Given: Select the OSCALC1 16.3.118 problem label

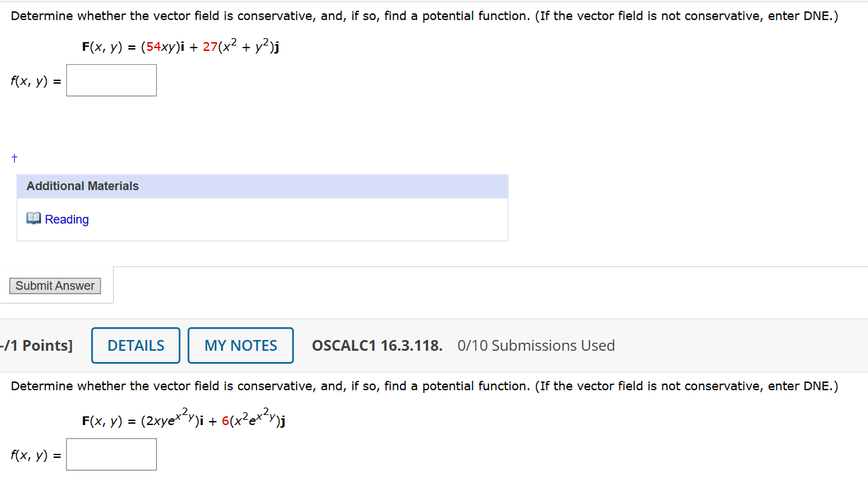Looking at the screenshot, I should (376, 345).
